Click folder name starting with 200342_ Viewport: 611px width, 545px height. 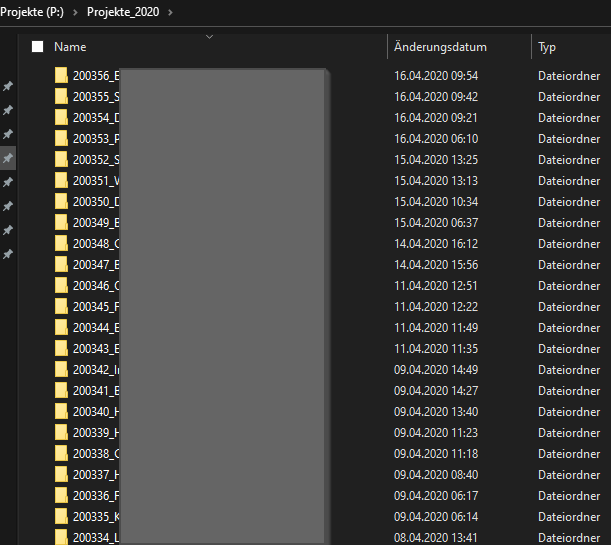(96, 370)
